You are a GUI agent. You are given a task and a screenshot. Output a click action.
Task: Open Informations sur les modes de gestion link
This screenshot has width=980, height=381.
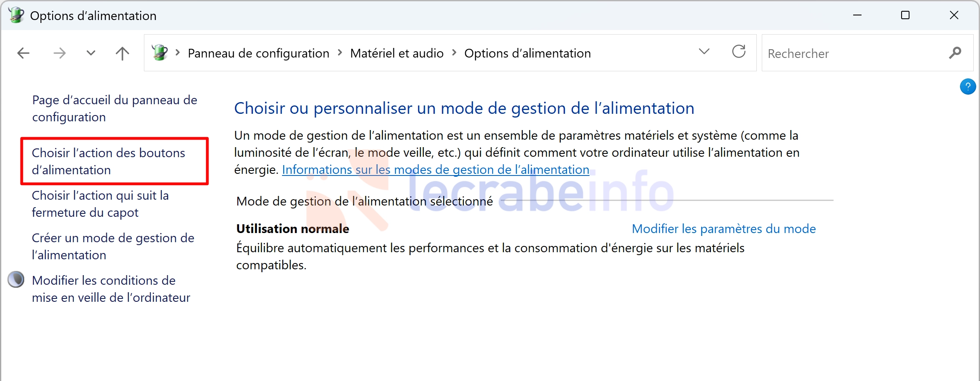(436, 170)
